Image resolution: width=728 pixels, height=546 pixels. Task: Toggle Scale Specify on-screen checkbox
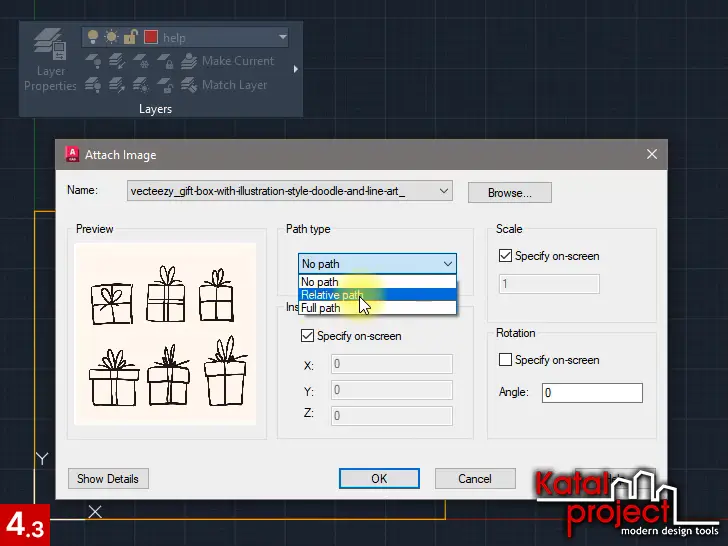(505, 256)
